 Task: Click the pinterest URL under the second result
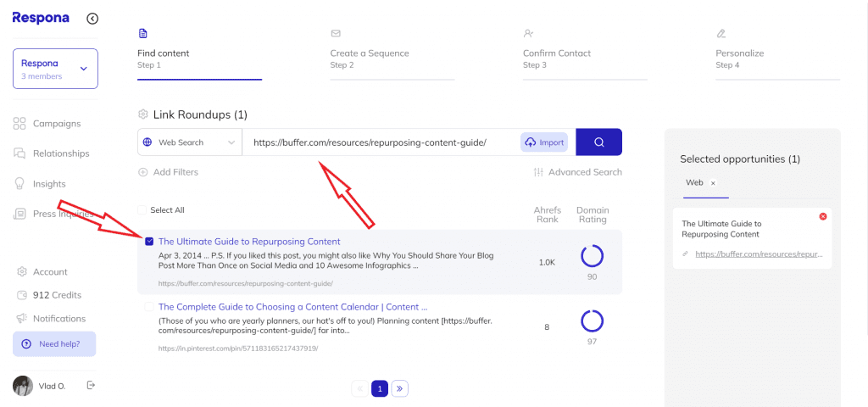(238, 348)
